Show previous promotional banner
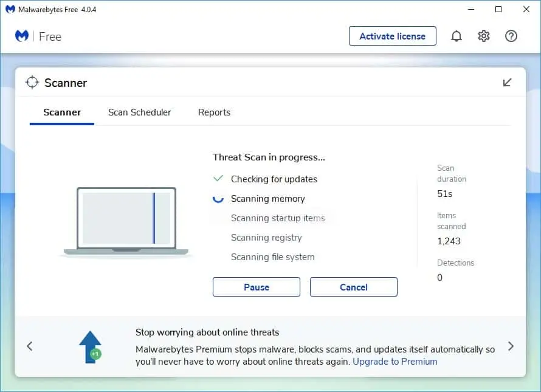The height and width of the screenshot is (392, 541). pos(30,346)
